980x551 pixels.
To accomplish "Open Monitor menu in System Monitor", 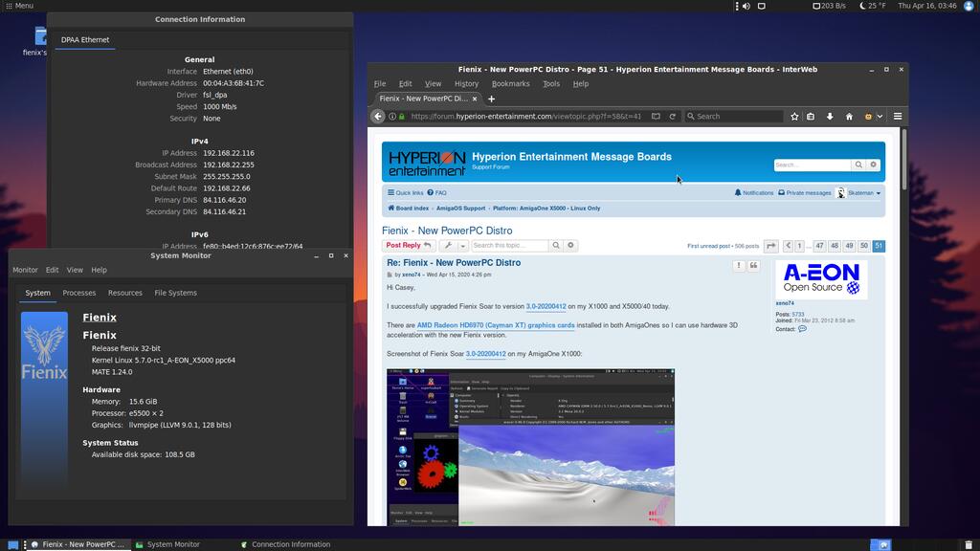I will pyautogui.click(x=25, y=270).
